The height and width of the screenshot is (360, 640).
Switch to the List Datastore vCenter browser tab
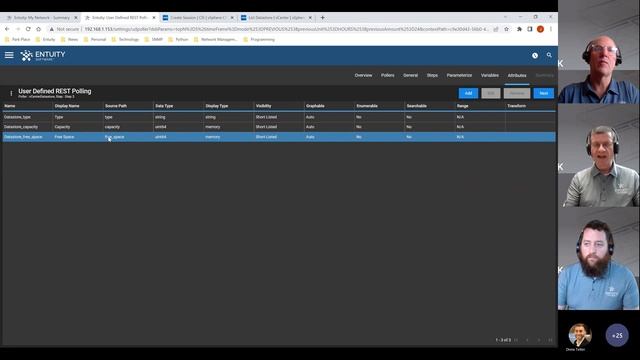(x=275, y=18)
